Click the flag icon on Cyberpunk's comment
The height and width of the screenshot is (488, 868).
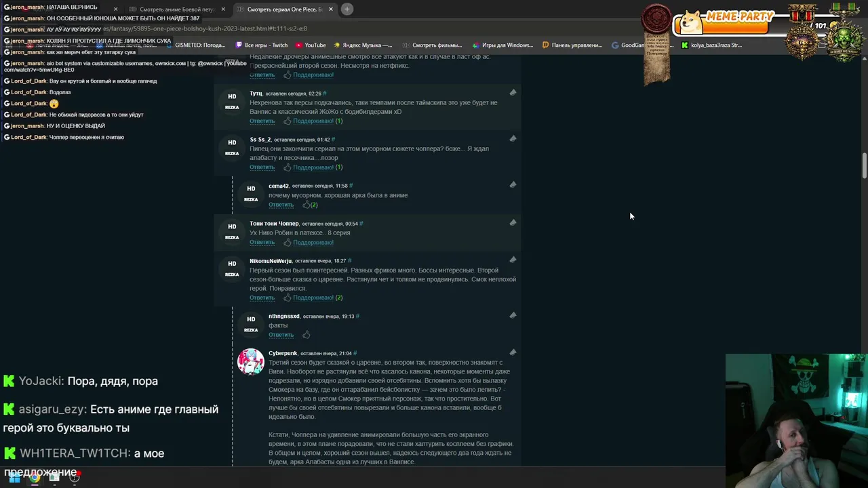pyautogui.click(x=513, y=352)
